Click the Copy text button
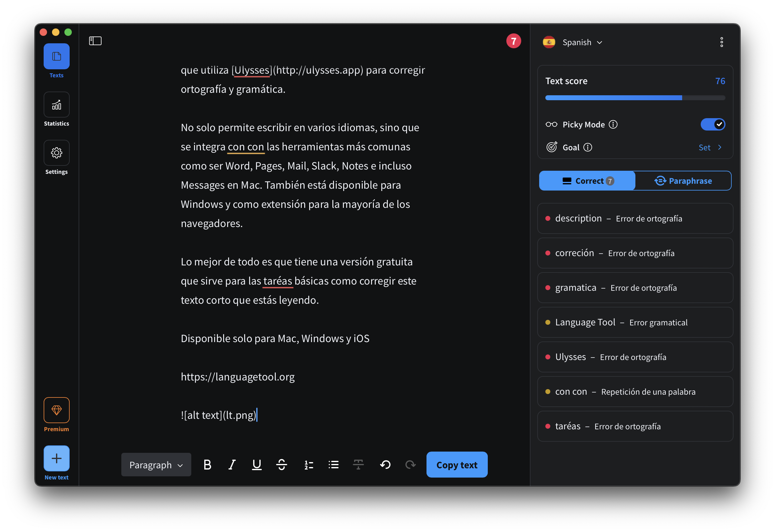The width and height of the screenshot is (775, 532). point(457,464)
